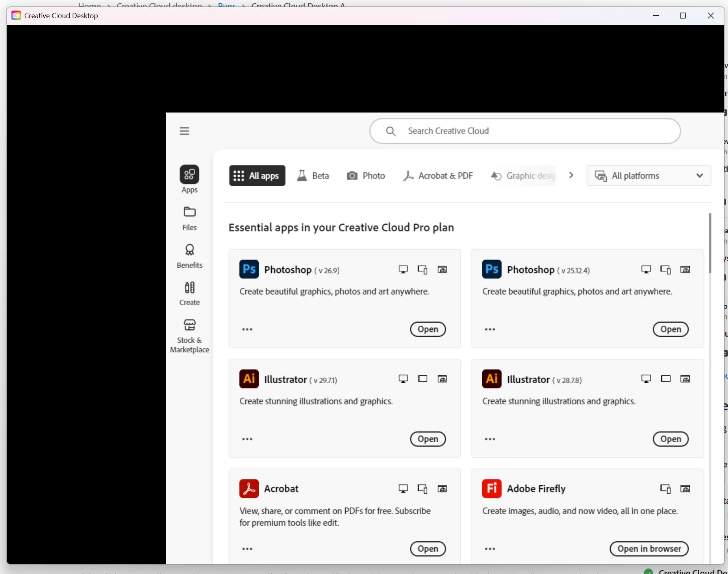
Task: Open more options for Acrobat
Action: pos(247,549)
